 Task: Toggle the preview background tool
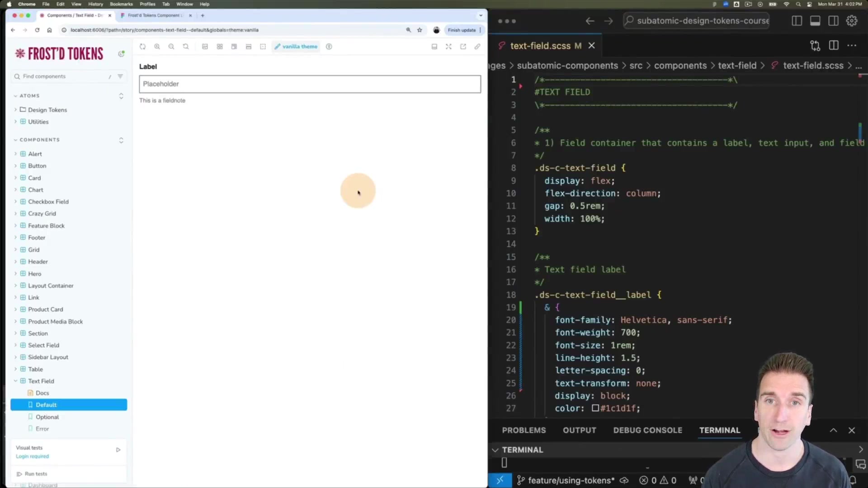[x=205, y=47]
